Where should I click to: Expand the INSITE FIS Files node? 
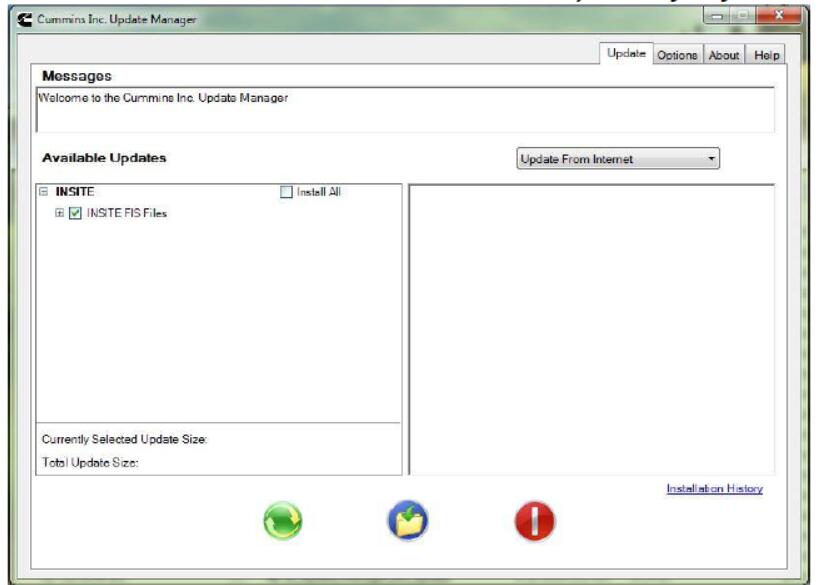pyautogui.click(x=59, y=213)
